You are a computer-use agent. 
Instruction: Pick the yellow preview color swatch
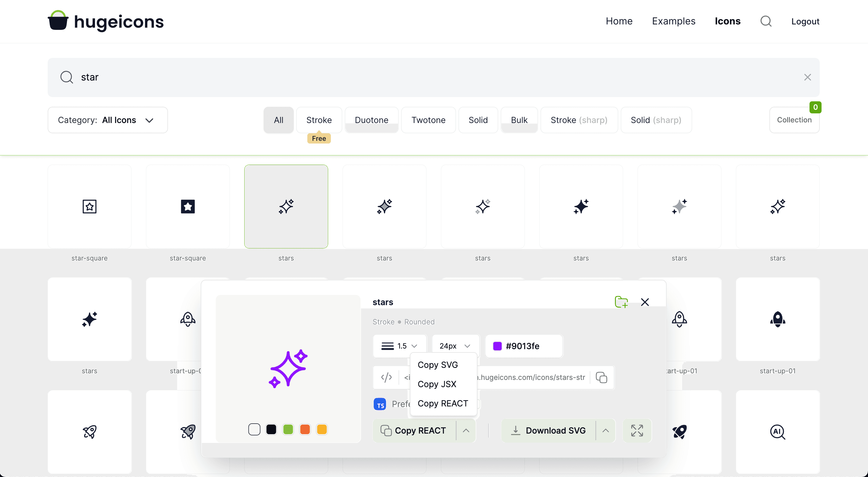(x=322, y=429)
